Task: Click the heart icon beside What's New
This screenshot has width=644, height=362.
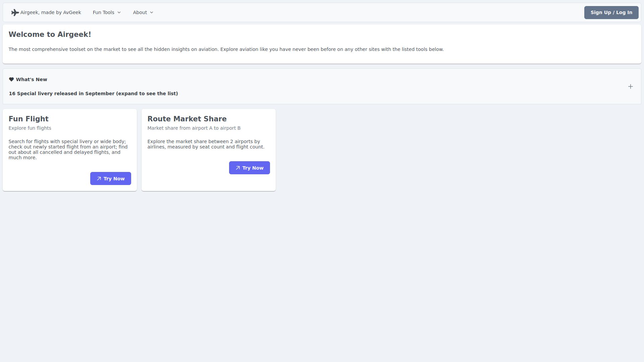Action: click(x=11, y=79)
